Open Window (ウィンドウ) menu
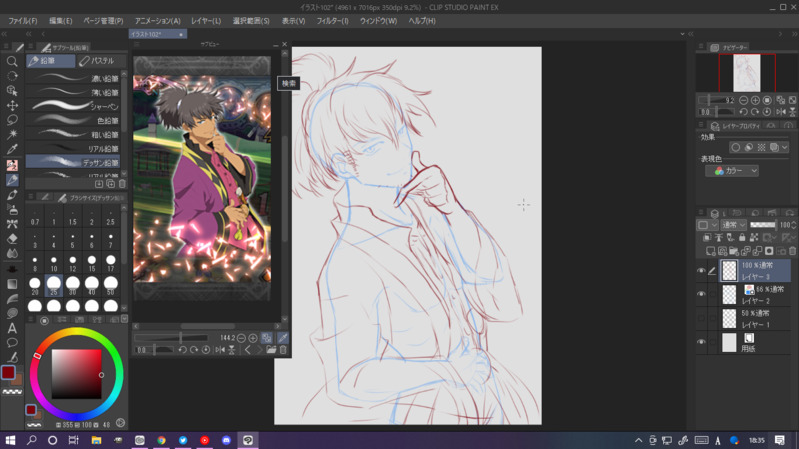The image size is (799, 449). [x=378, y=21]
